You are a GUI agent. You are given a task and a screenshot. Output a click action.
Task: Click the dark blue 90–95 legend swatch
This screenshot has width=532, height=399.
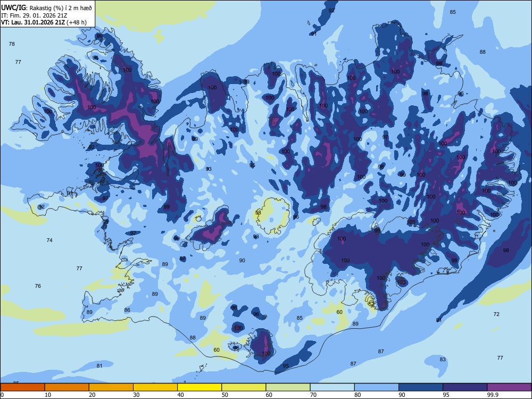pyautogui.click(x=421, y=387)
